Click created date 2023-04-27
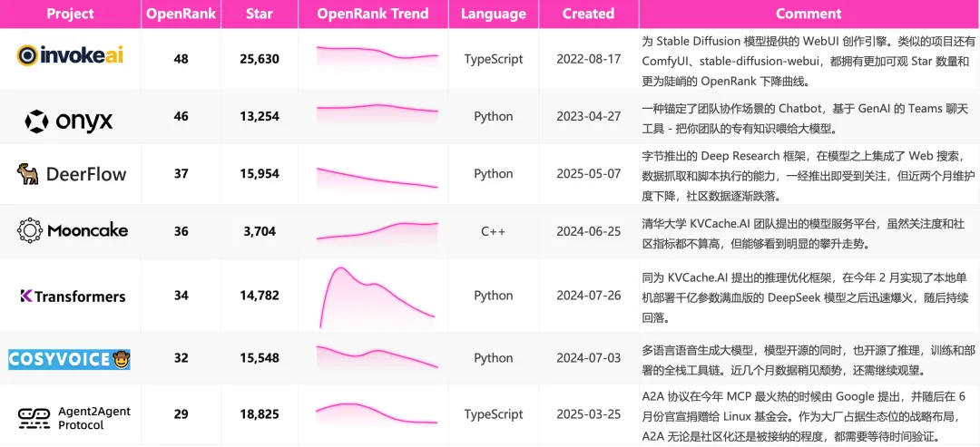Image resolution: width=980 pixels, height=447 pixels. point(589,117)
